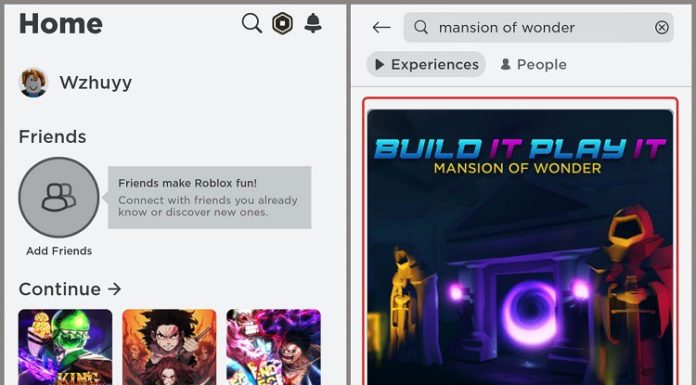Viewport: 696px width, 385px height.
Task: Open the Robux hexagon icon
Action: click(282, 23)
